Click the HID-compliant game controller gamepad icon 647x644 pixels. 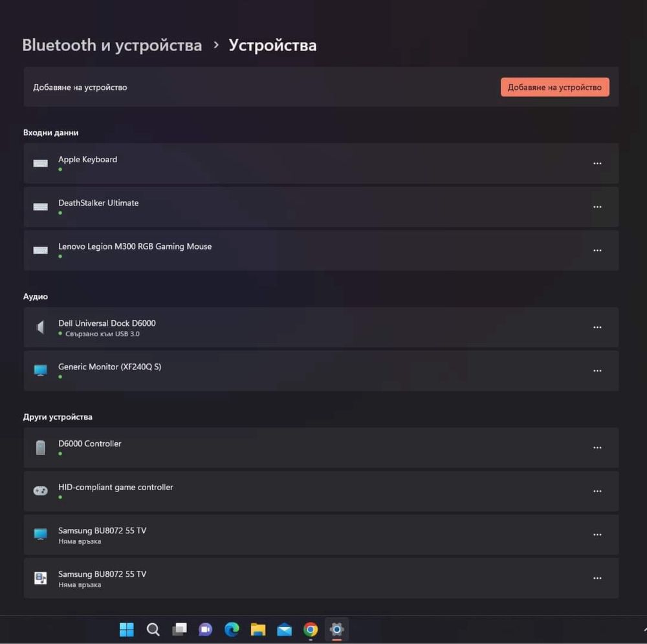tap(40, 491)
